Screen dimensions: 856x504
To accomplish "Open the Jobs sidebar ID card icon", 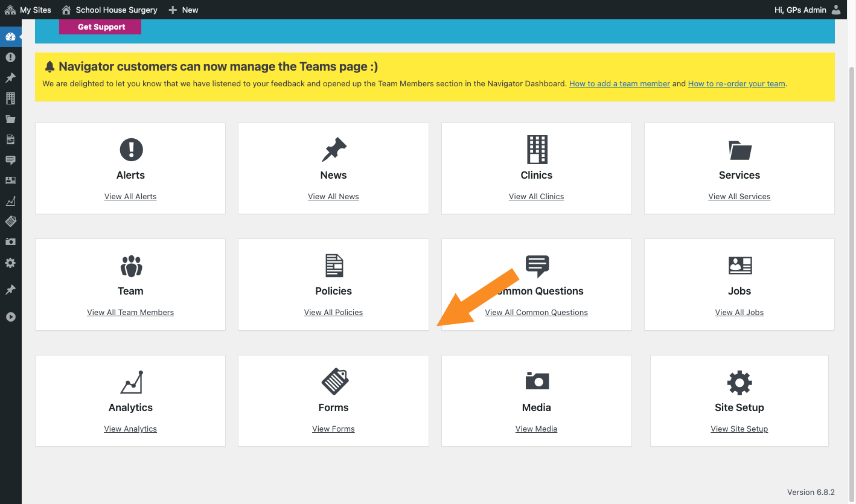I will click(x=10, y=180).
